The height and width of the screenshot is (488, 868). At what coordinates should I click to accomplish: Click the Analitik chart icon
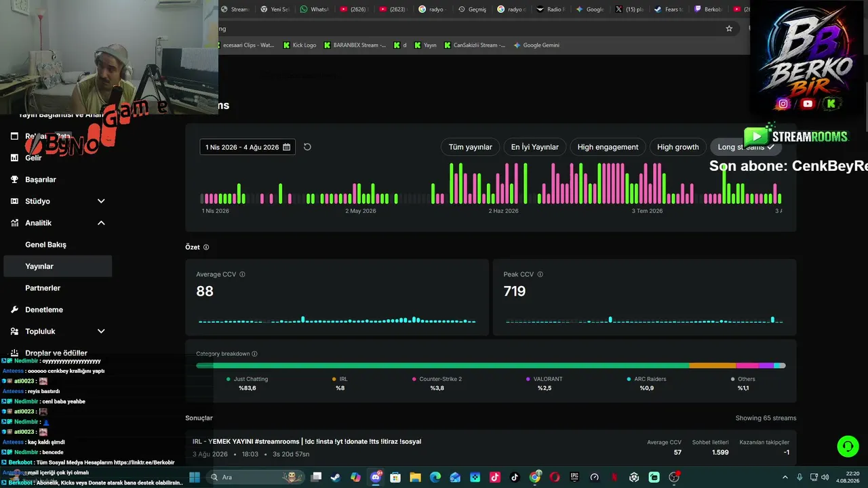(x=14, y=223)
